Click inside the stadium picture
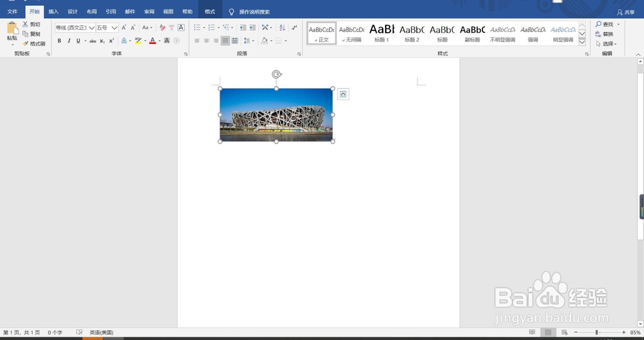 point(276,115)
